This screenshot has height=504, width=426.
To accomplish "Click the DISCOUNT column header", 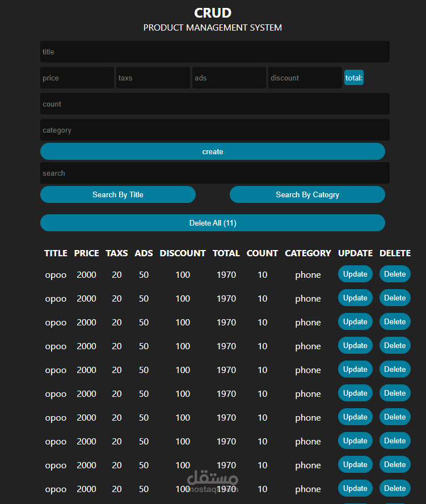I will [183, 253].
